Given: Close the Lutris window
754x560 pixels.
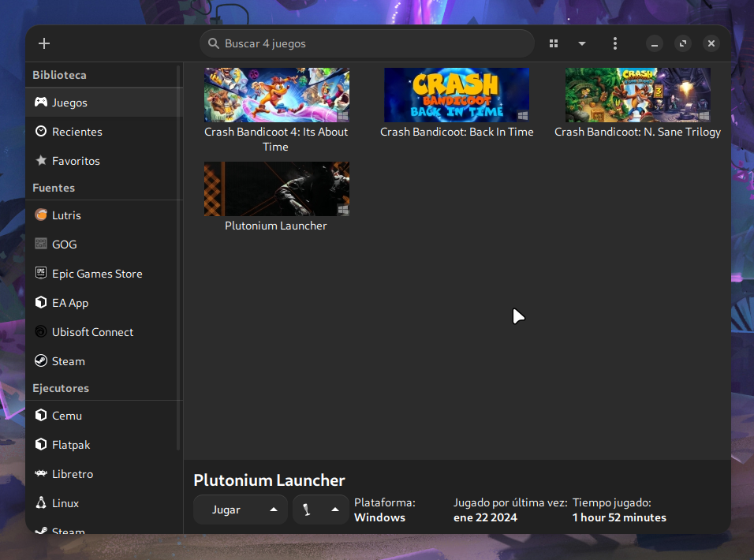Looking at the screenshot, I should [x=711, y=43].
